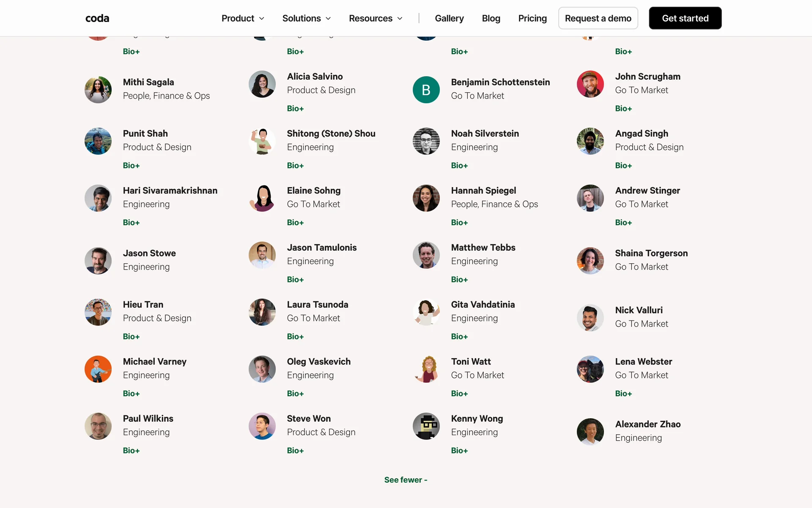
Task: Expand Alicia Salvino's Bio+
Action: pyautogui.click(x=295, y=108)
